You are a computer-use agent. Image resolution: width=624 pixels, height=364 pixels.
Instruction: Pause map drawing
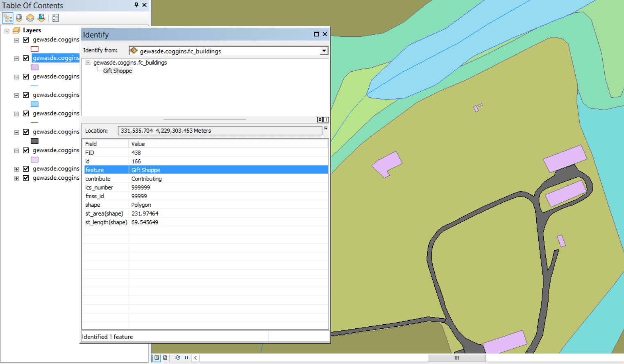[x=186, y=358]
